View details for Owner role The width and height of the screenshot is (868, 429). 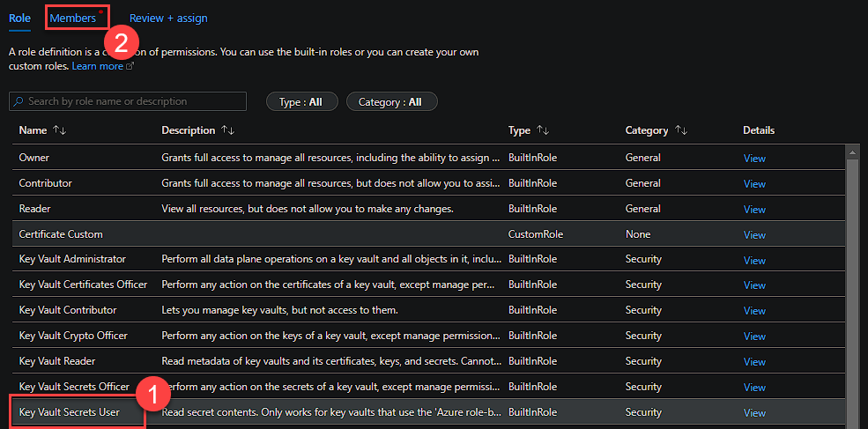(x=754, y=159)
